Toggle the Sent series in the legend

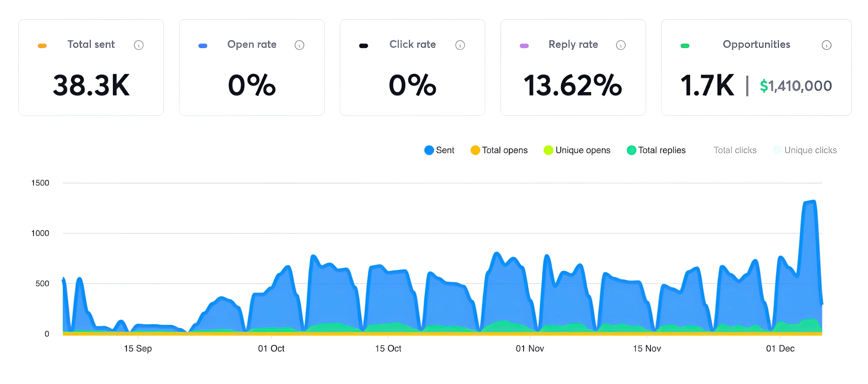439,150
